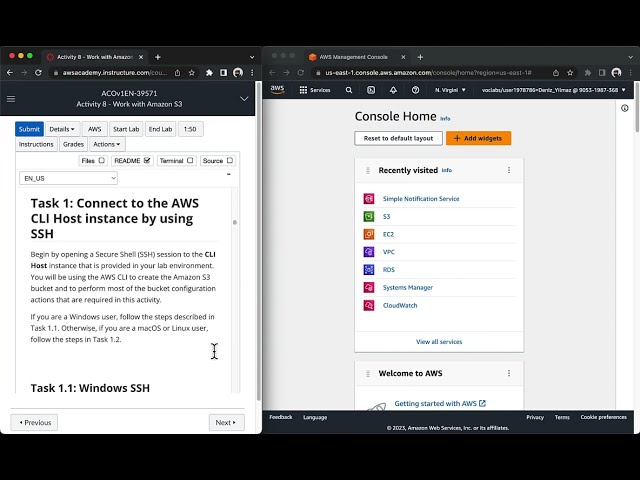Click the Start Lab button

click(x=126, y=129)
